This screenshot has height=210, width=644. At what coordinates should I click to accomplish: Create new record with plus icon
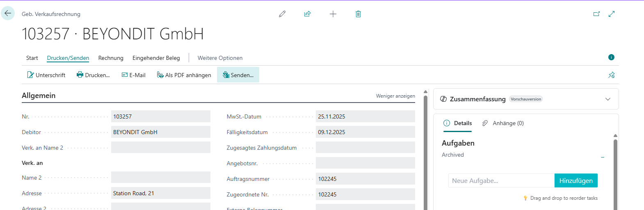(333, 14)
